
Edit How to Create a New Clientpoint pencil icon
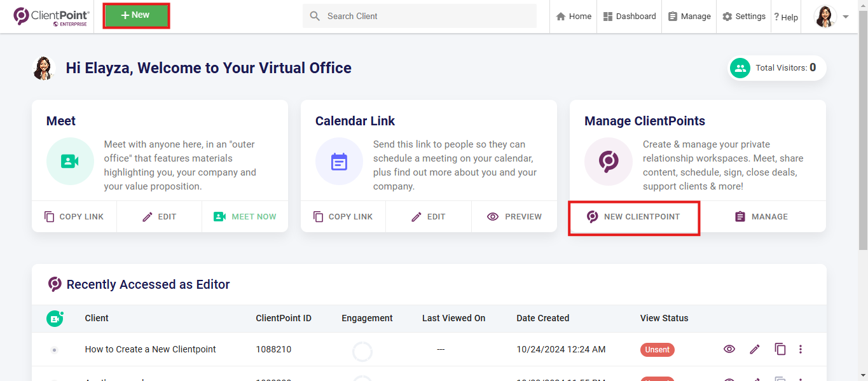pyautogui.click(x=755, y=349)
